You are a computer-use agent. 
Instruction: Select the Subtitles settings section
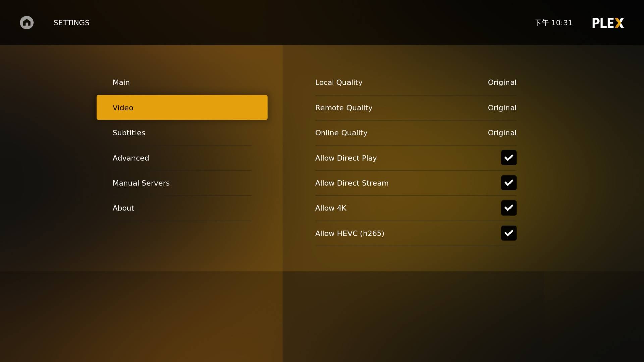[x=129, y=133]
